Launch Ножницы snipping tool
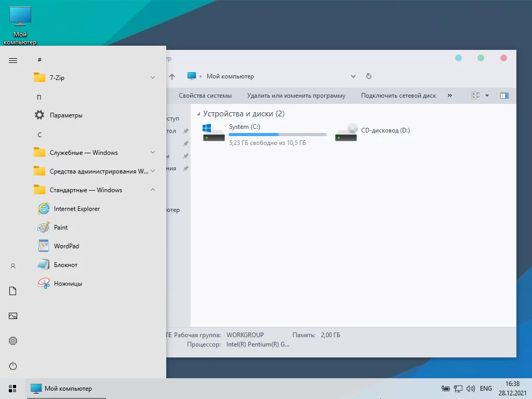 pos(68,284)
